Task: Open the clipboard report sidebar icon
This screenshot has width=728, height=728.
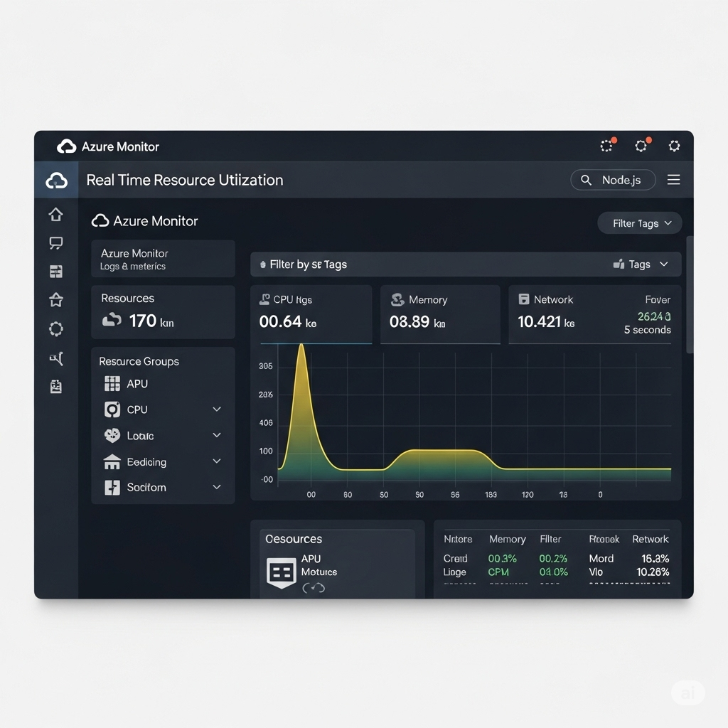Action: point(56,386)
